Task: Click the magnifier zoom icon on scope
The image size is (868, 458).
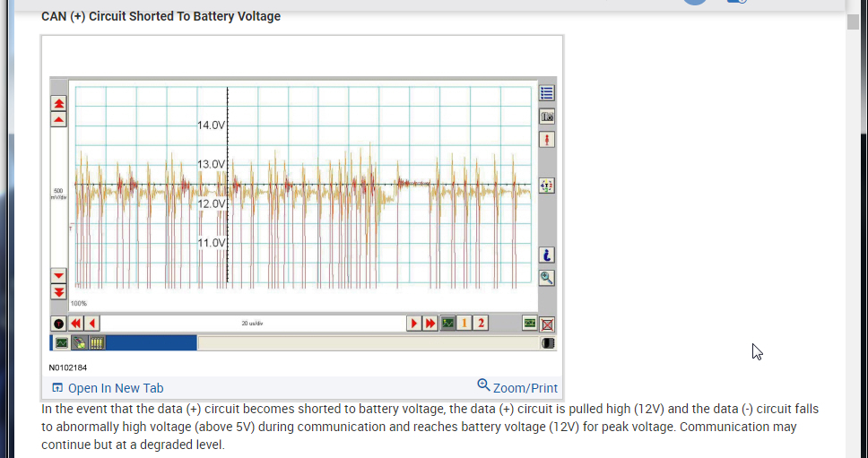Action: pos(546,278)
